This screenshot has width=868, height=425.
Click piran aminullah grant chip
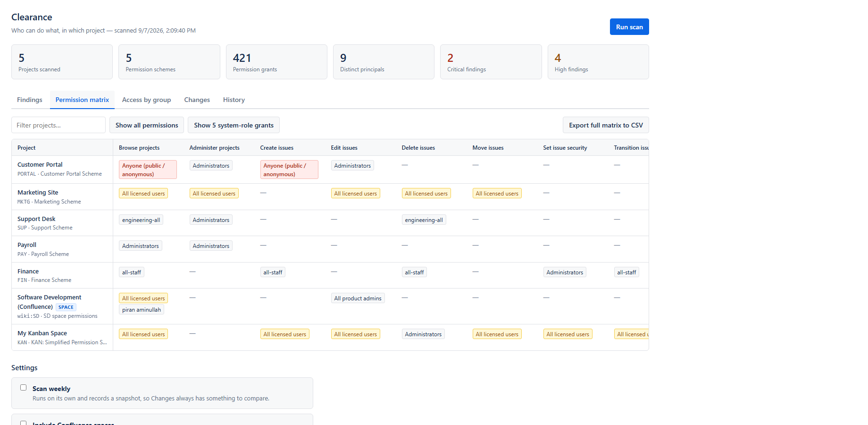[x=142, y=310]
